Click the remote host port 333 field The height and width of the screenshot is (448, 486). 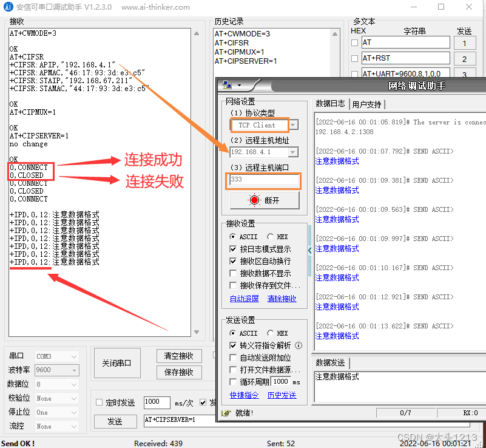[x=265, y=180]
